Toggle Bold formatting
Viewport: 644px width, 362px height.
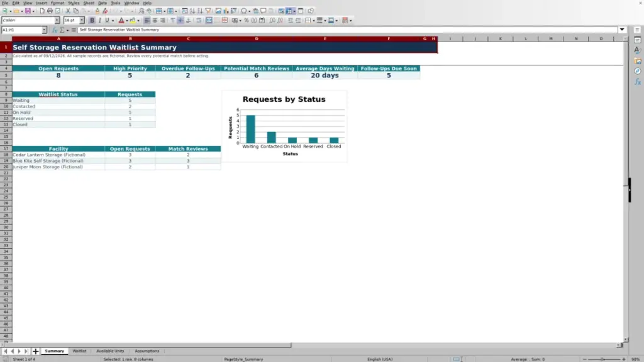(x=92, y=21)
